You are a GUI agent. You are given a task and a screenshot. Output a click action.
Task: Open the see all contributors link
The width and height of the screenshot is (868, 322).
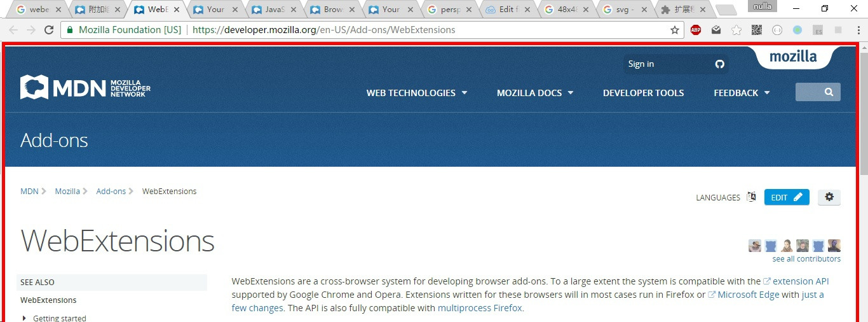(806, 259)
